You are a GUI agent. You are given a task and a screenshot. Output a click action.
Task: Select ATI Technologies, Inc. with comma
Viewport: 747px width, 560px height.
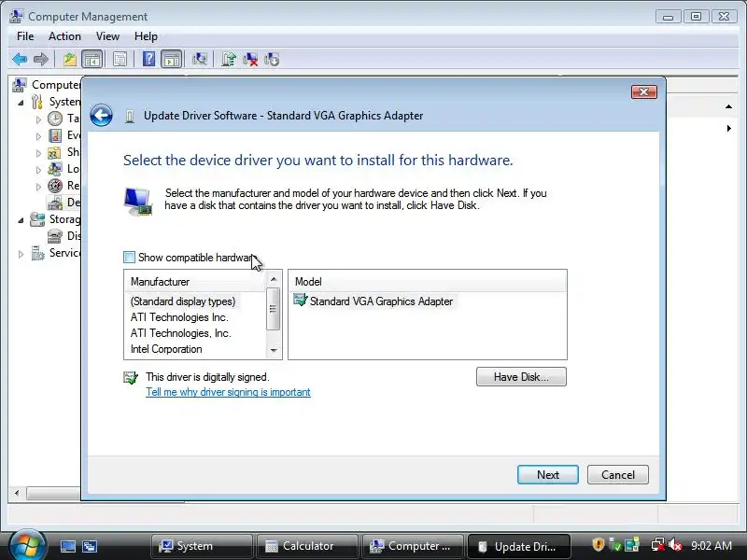(180, 333)
